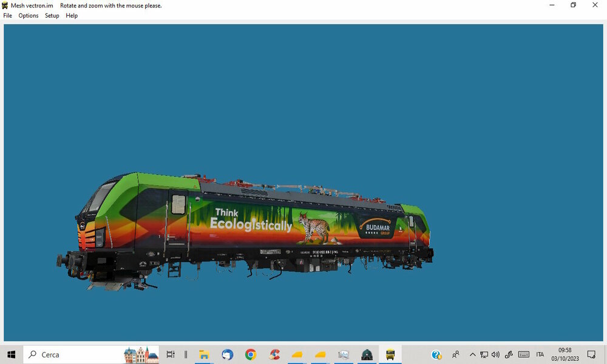Open the People tray icon
The height and width of the screenshot is (364, 607).
point(456,354)
